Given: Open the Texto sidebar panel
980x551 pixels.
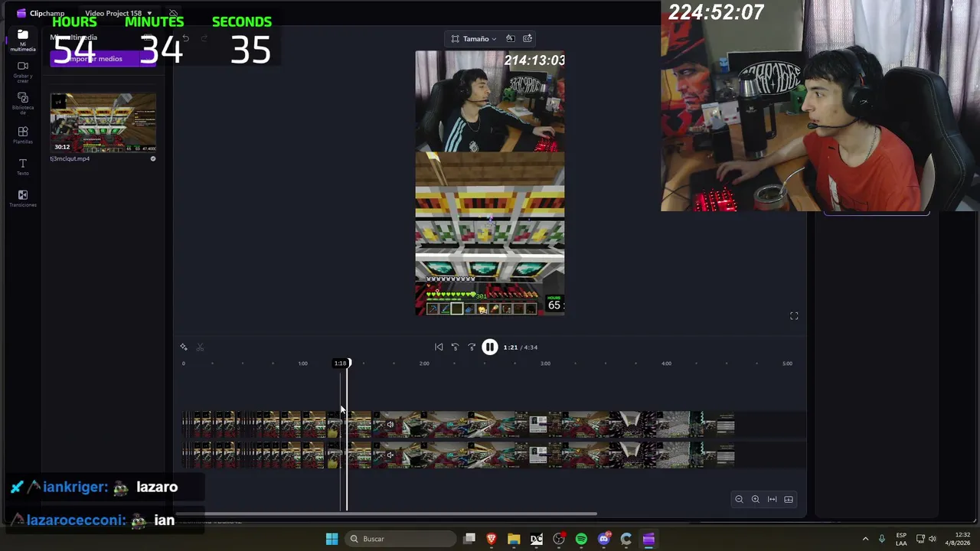Looking at the screenshot, I should [23, 167].
